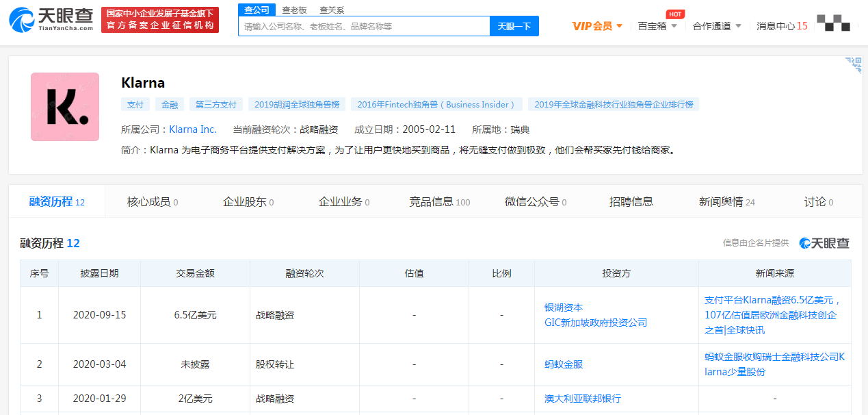
Task: Click the TianYanCha watermark logo above table
Action: (x=824, y=243)
